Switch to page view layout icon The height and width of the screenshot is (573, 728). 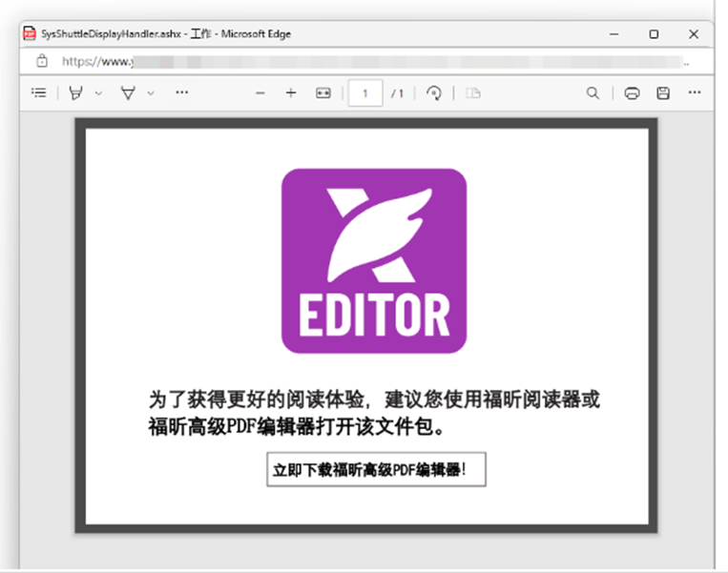(472, 93)
